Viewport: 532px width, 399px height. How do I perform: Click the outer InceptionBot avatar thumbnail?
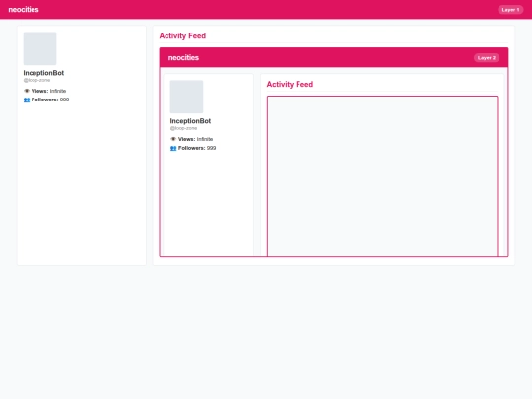point(39,48)
